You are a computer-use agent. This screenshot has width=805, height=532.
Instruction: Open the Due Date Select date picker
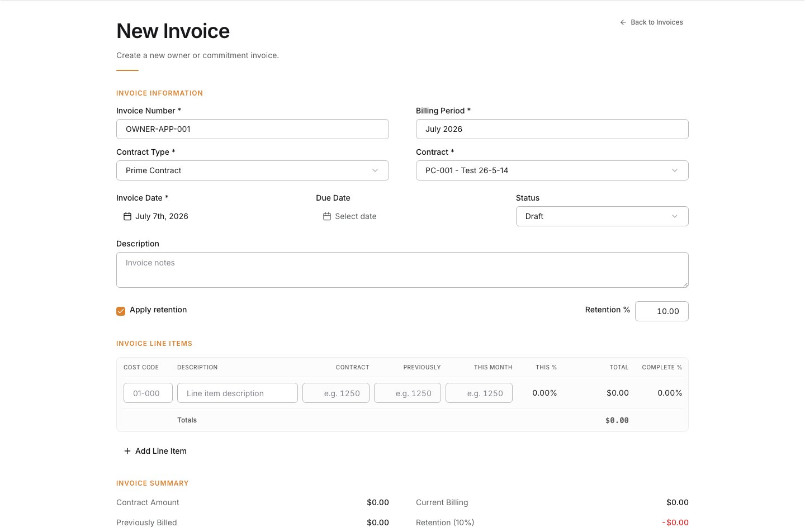(x=350, y=216)
